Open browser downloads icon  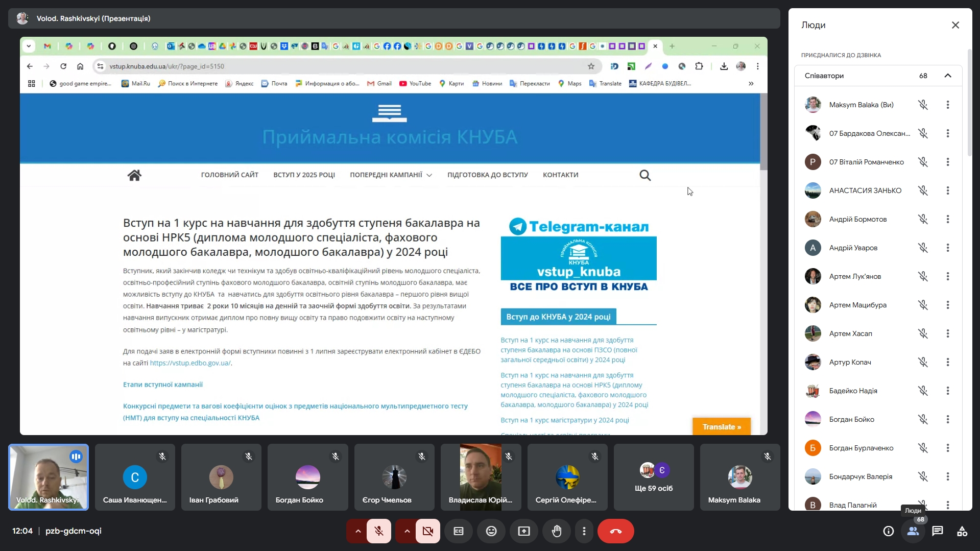pyautogui.click(x=724, y=66)
